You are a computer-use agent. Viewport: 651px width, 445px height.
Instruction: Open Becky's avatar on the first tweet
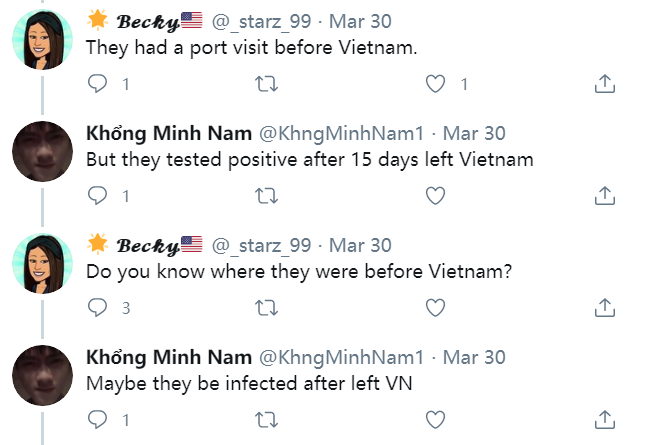click(x=42, y=40)
